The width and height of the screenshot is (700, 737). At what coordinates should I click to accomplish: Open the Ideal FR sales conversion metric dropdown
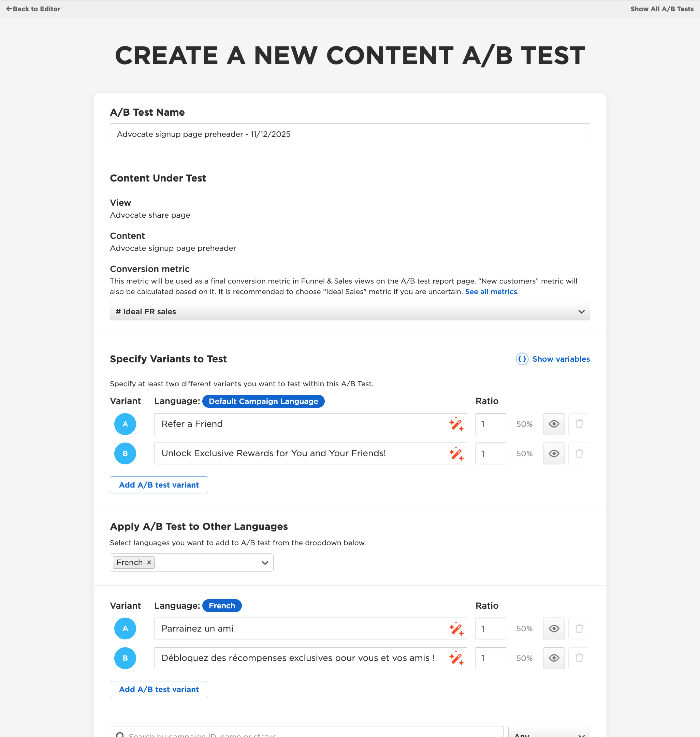point(350,312)
